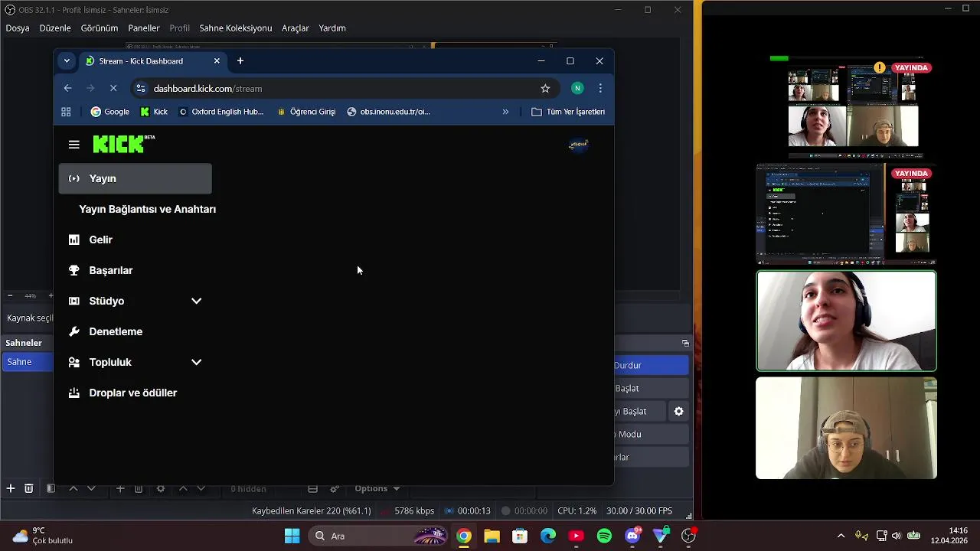The width and height of the screenshot is (980, 551).
Task: Open OBS advanced audio properties gear
Action: click(x=335, y=488)
